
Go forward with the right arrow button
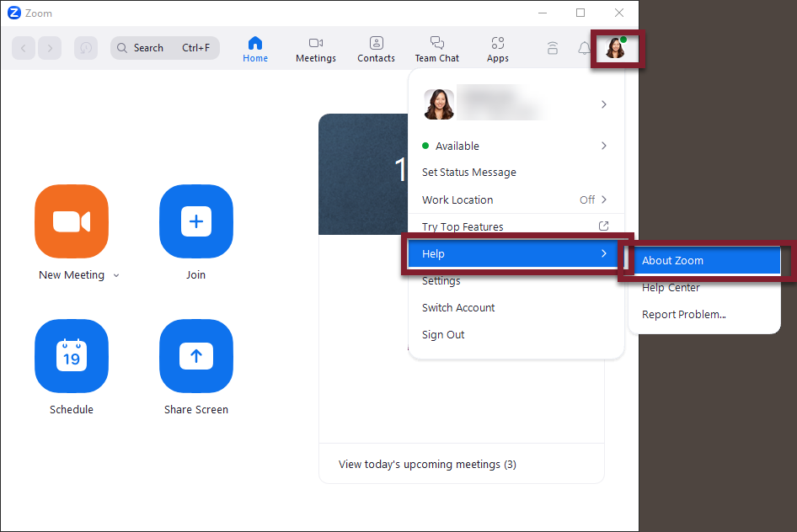(x=50, y=48)
